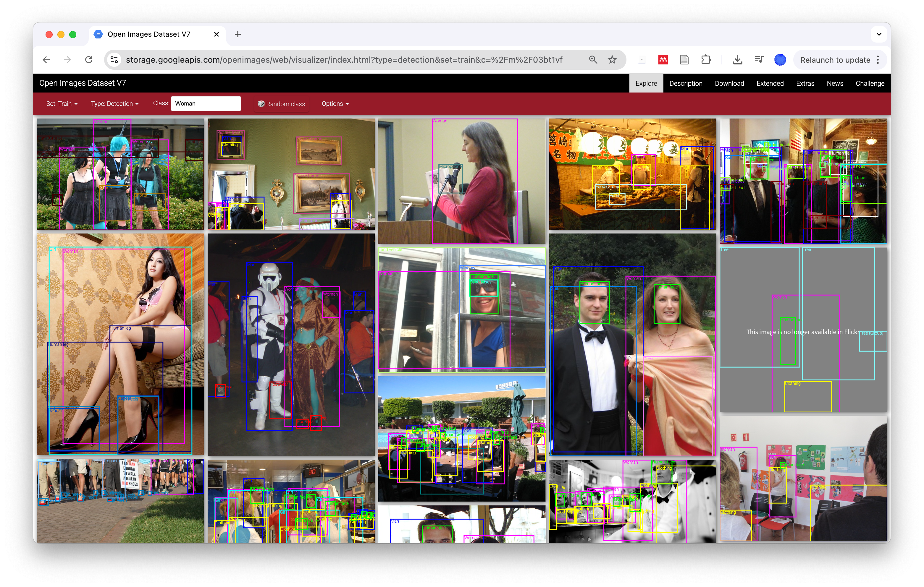Open the Challenge link
924x587 pixels.
point(870,83)
